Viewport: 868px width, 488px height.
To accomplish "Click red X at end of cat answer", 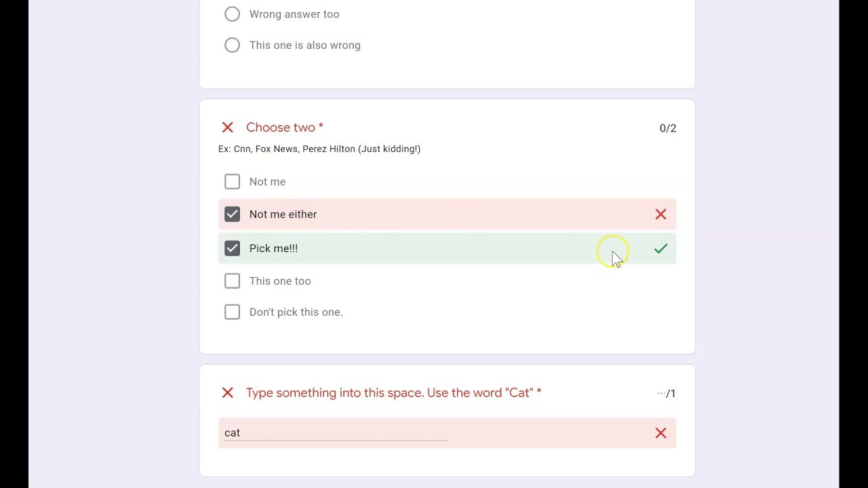I will point(660,433).
